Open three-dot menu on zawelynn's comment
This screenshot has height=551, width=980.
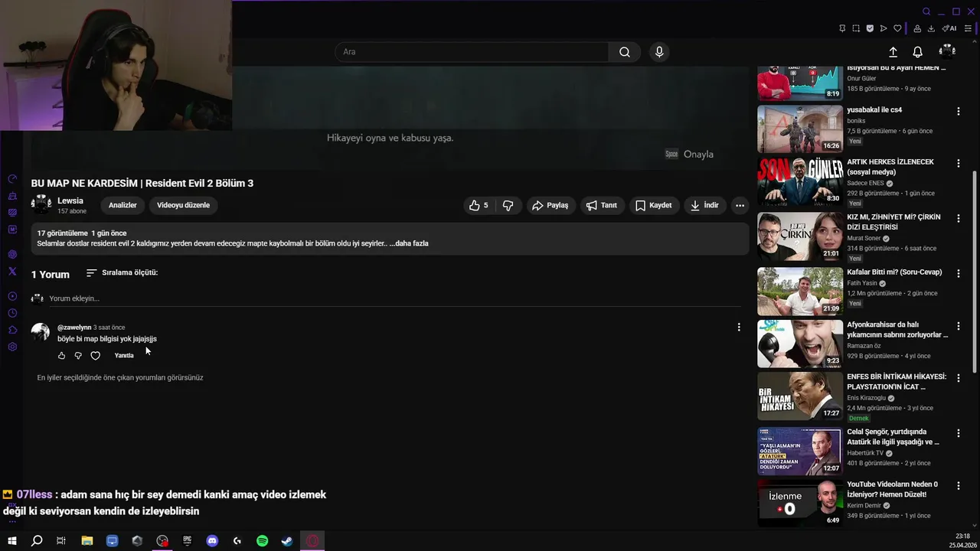click(739, 327)
